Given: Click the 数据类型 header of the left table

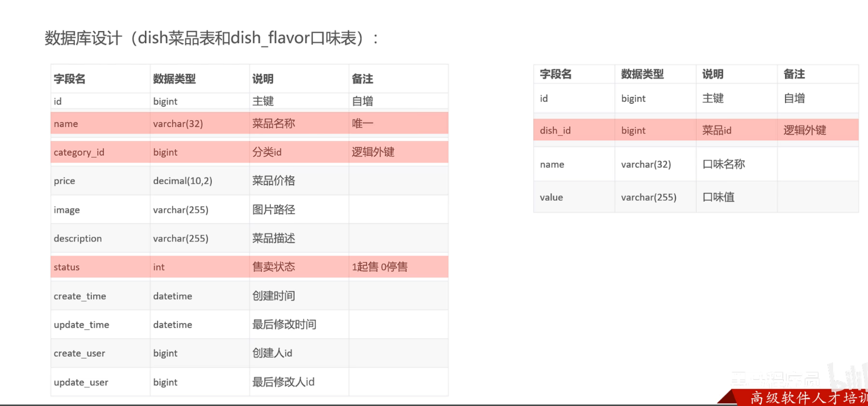Looking at the screenshot, I should pos(174,79).
